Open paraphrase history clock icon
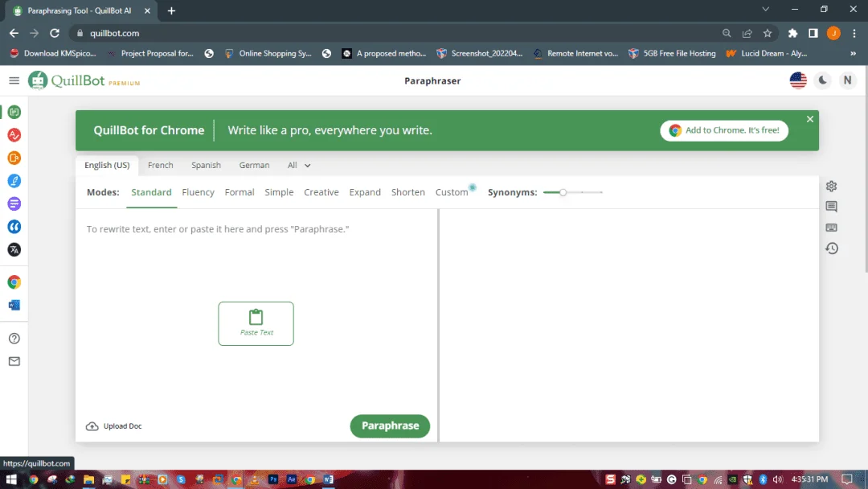 coord(832,249)
